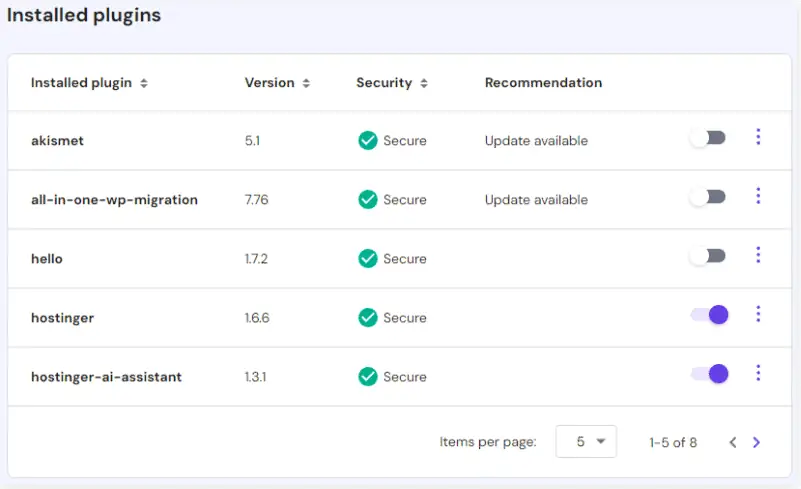801x489 pixels.
Task: Enable the akismet plugin toggle
Action: tap(708, 138)
